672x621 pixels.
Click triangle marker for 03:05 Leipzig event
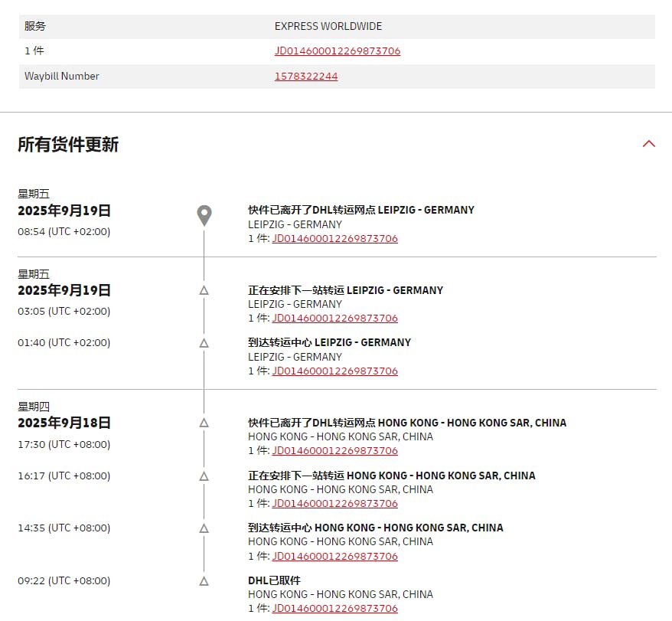[x=204, y=290]
